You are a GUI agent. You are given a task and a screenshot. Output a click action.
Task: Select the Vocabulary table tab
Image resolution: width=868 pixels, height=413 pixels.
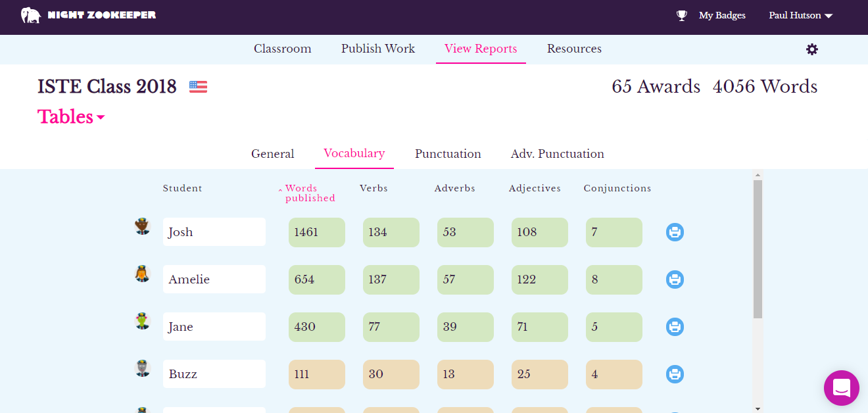click(354, 153)
